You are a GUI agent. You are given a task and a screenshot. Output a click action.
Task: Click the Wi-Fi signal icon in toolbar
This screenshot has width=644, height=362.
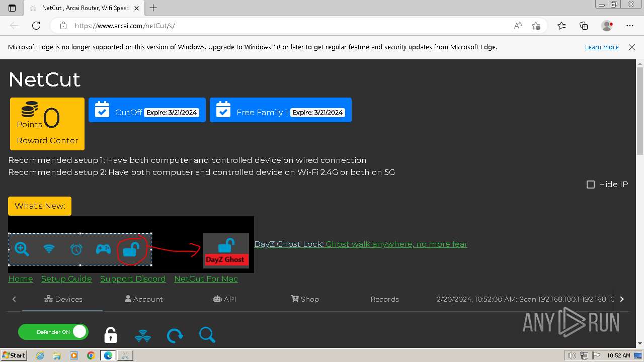(x=143, y=336)
